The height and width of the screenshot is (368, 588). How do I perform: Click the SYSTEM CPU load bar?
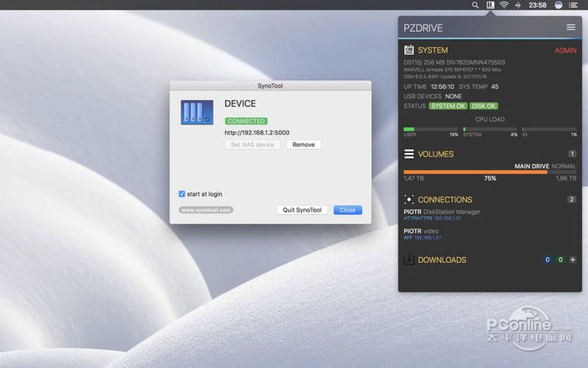point(491,129)
